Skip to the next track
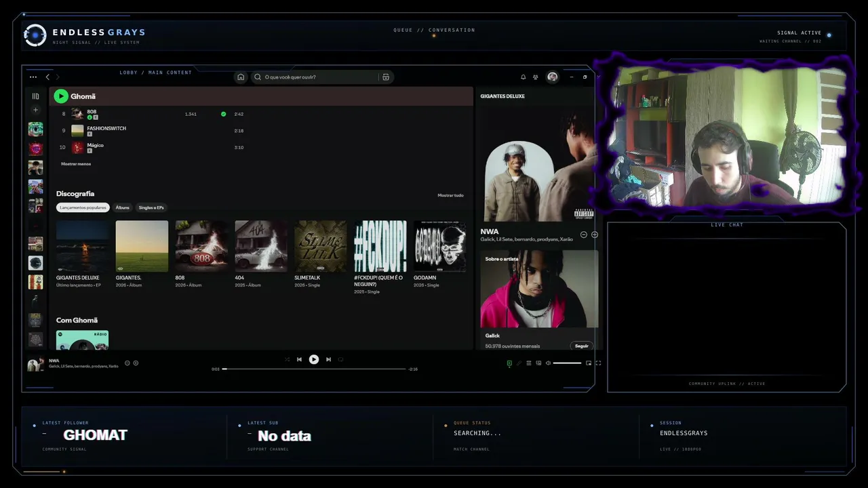 tap(328, 360)
